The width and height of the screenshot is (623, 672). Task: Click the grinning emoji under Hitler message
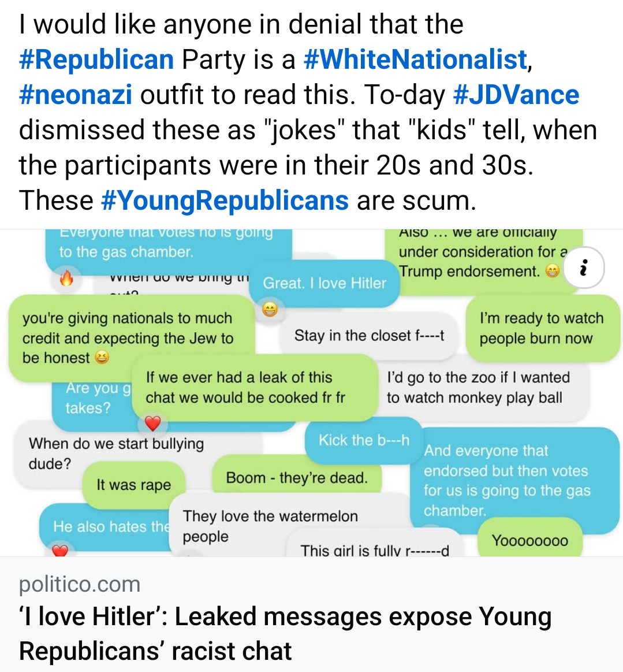click(269, 310)
